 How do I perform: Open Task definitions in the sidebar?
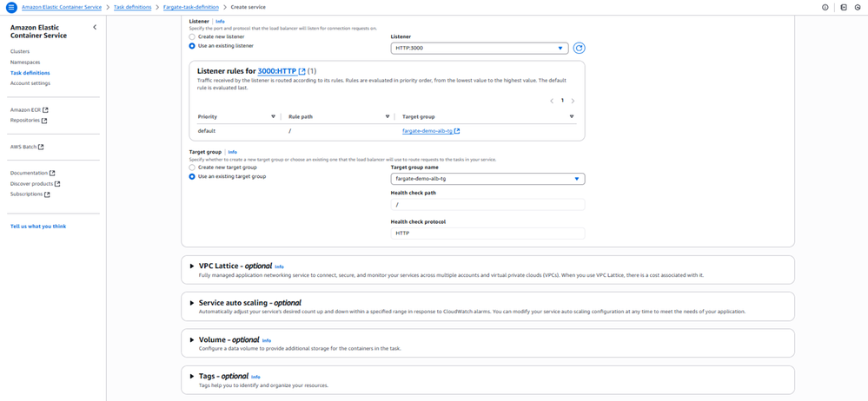coord(30,72)
